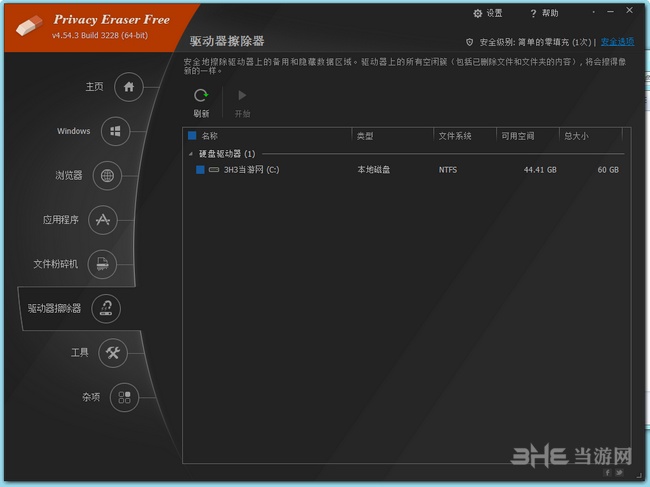Click the Twitter icon at bottom right
The height and width of the screenshot is (487, 650).
(x=619, y=472)
